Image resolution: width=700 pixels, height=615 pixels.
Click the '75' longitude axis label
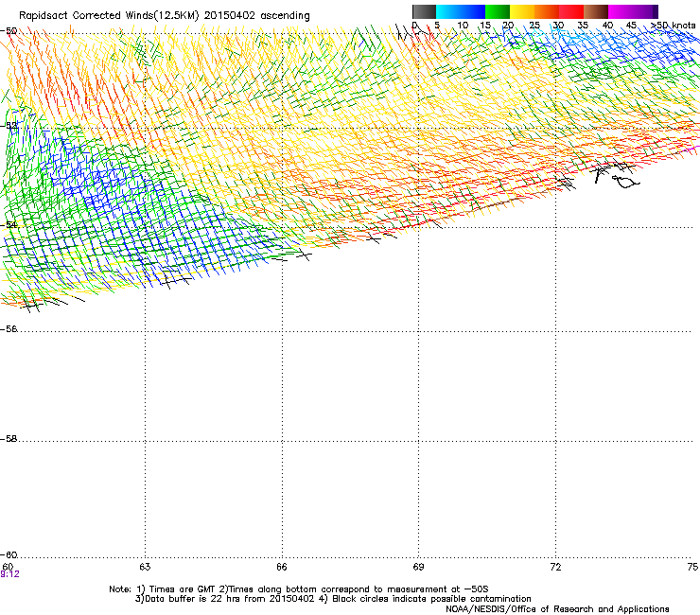coord(692,567)
